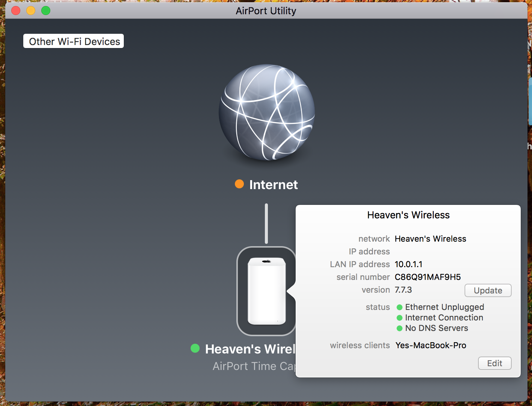Zoom the AirPort Utility window

click(46, 11)
